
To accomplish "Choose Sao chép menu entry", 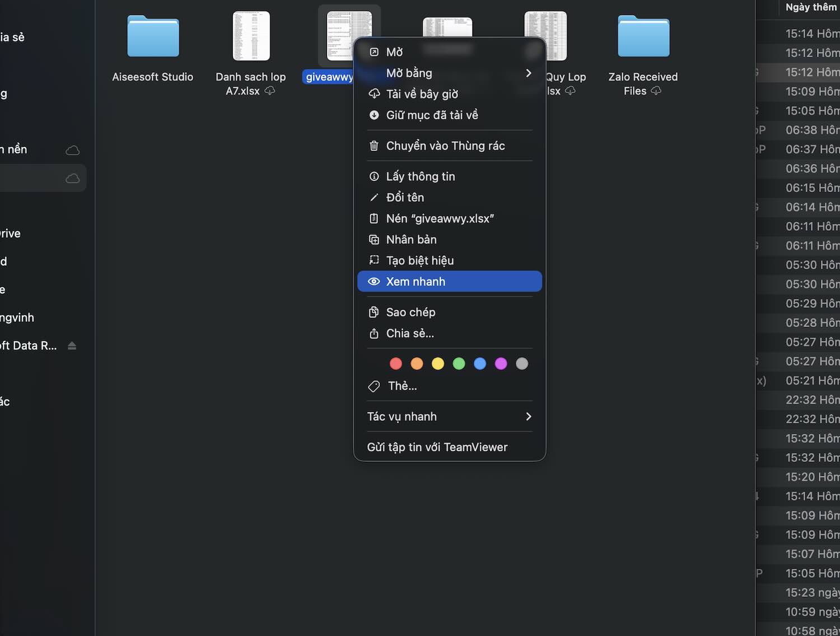I will [x=410, y=312].
